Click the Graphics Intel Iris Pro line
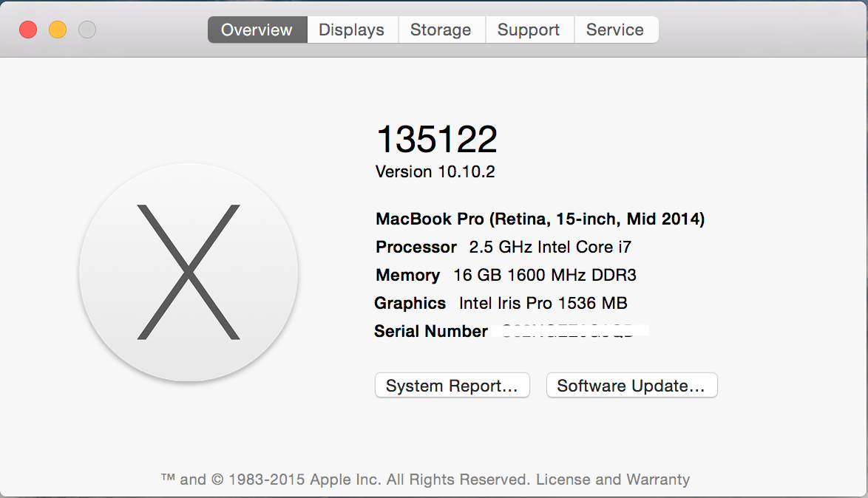The height and width of the screenshot is (498, 868). coord(501,303)
